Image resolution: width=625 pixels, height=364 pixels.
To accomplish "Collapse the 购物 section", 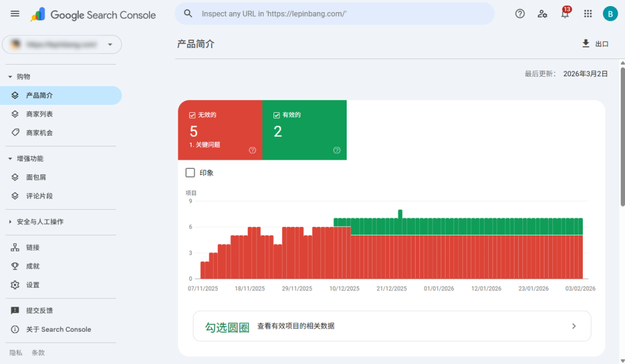I will [x=10, y=77].
